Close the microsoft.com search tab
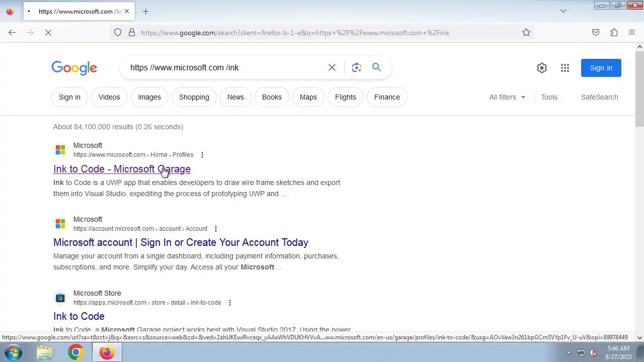Screen dimensions: 644x362 [127, 11]
